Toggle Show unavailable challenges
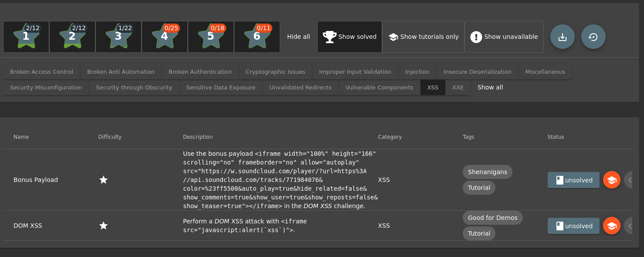644x257 pixels. [x=504, y=37]
